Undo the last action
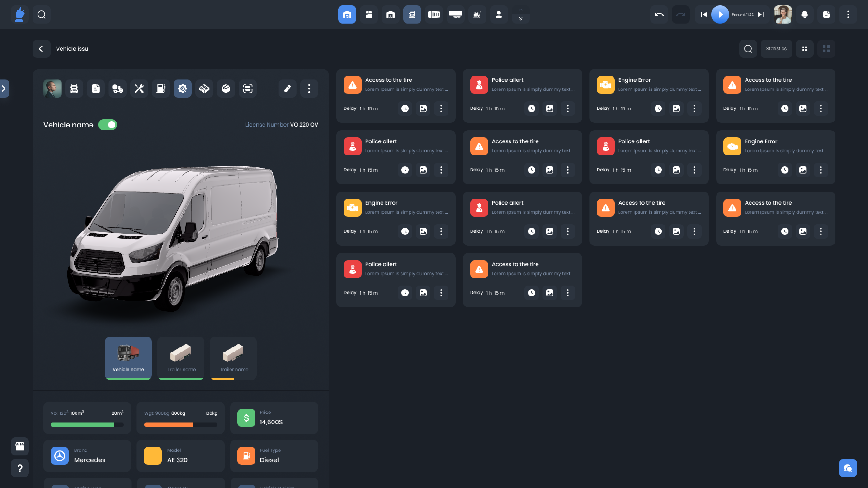The image size is (868, 488). [x=659, y=15]
